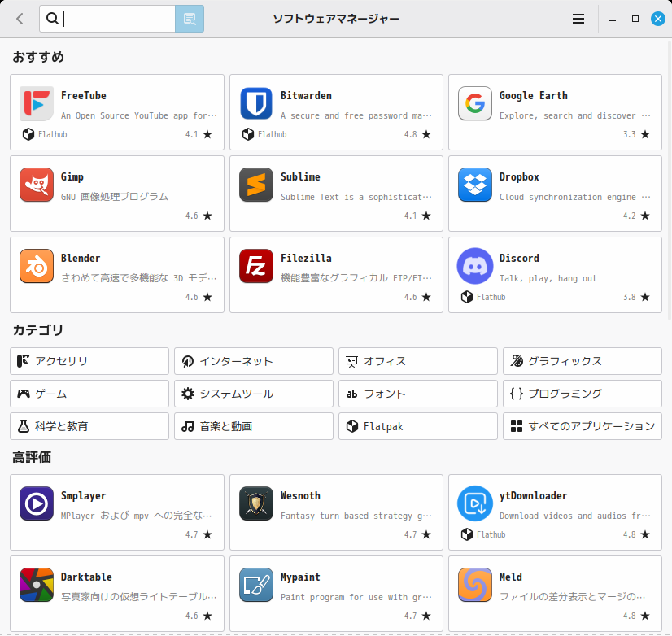Open the プログラミング category
672x636 pixels.
[x=583, y=394]
